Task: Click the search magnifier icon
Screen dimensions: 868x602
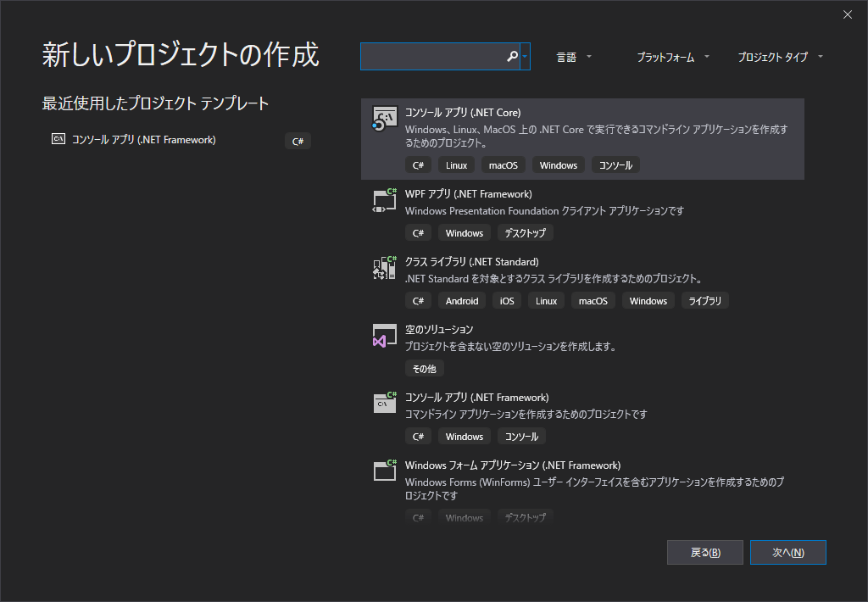Action: tap(512, 57)
